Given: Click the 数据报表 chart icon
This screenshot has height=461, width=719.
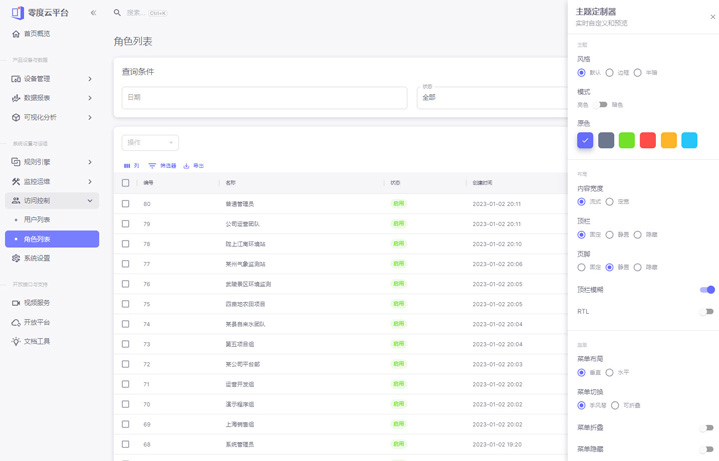Looking at the screenshot, I should [16, 98].
